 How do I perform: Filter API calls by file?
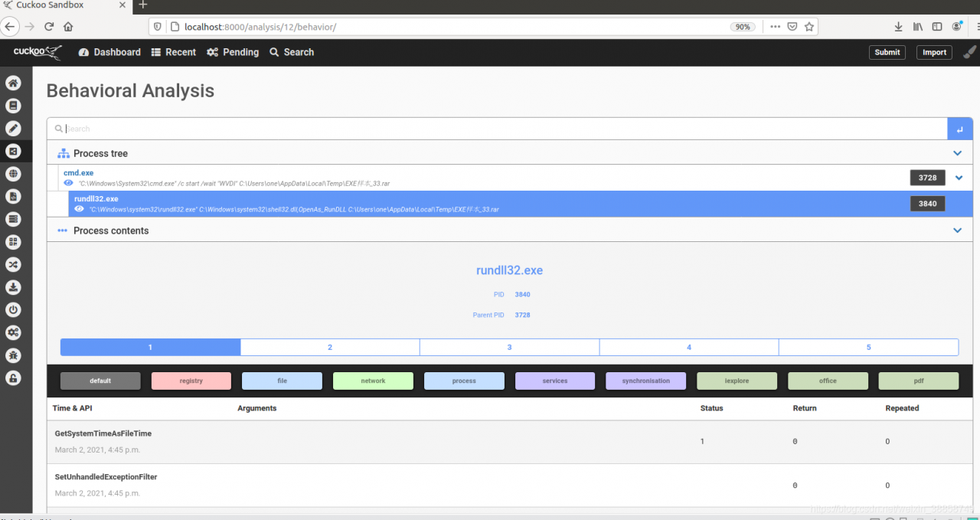(282, 381)
